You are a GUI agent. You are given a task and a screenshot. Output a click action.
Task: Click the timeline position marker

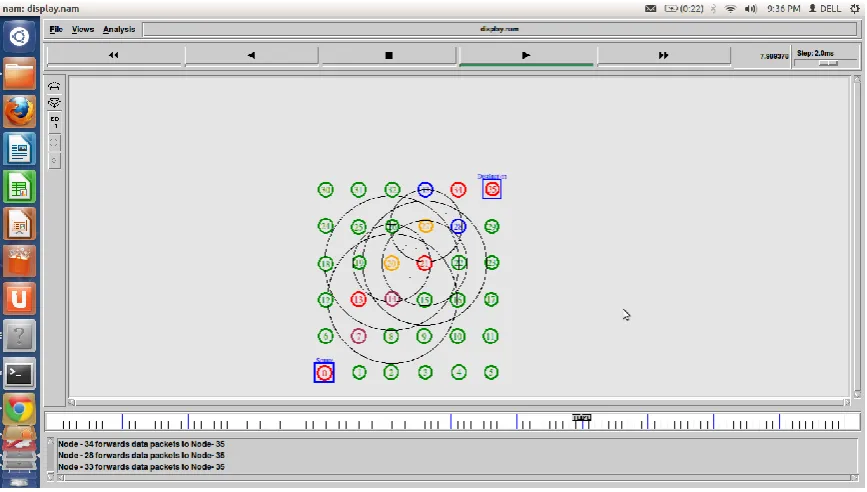coord(582,418)
